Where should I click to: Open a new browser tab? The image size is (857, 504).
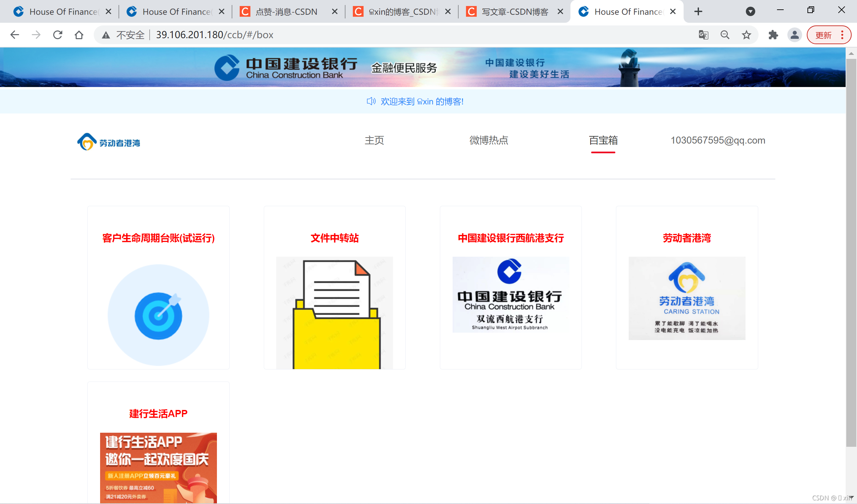point(698,12)
